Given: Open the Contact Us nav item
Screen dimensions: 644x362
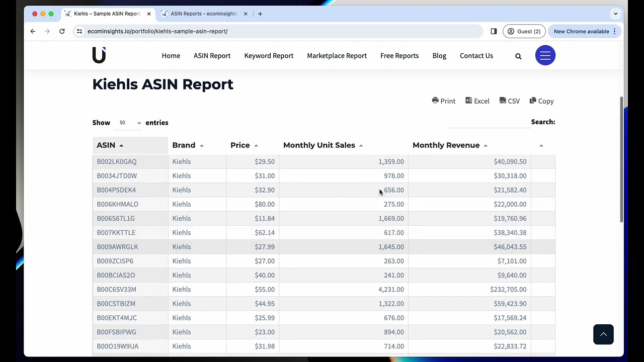Looking at the screenshot, I should pos(476,56).
